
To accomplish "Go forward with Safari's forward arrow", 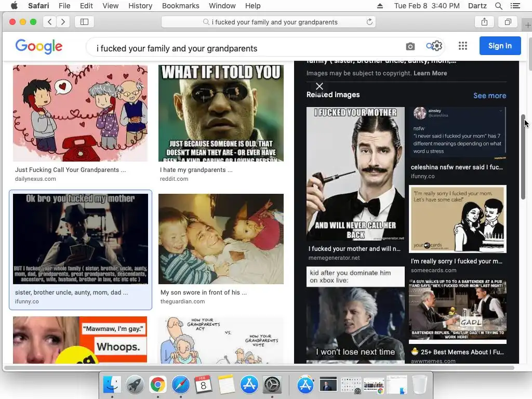I will click(x=63, y=22).
